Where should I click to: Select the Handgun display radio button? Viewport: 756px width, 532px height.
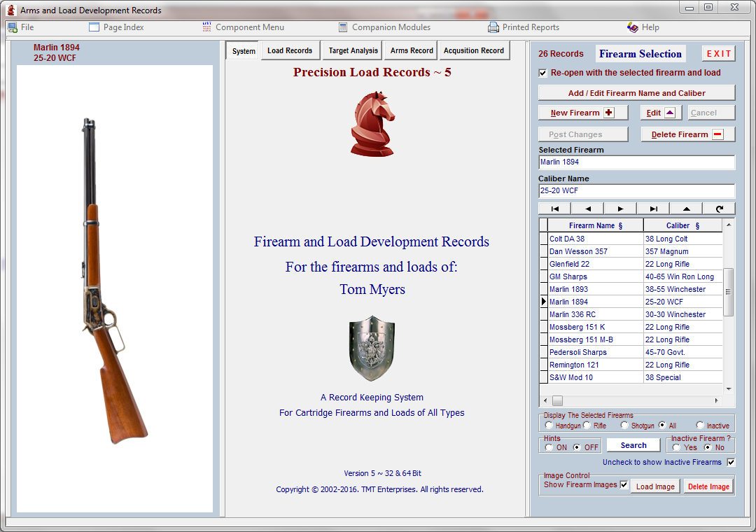coord(549,425)
